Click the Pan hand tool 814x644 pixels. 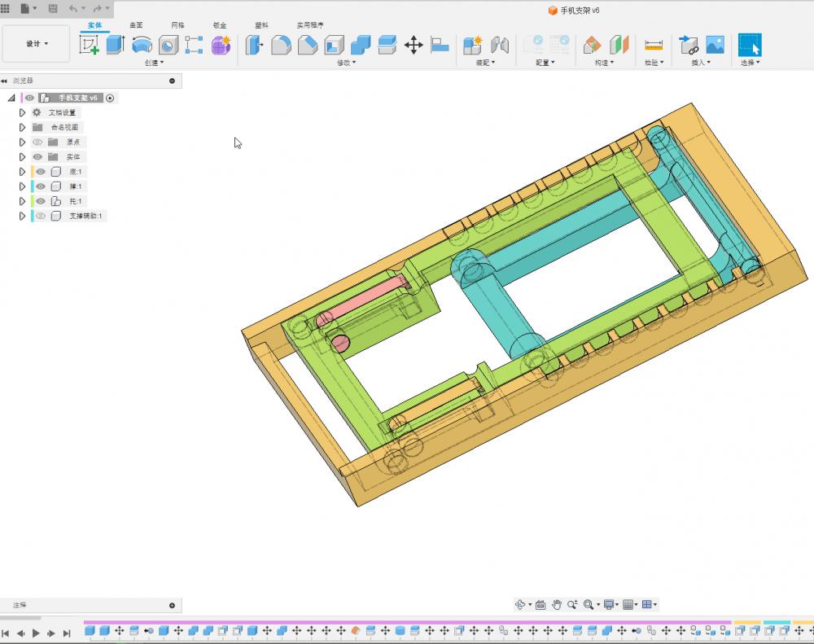pos(557,605)
